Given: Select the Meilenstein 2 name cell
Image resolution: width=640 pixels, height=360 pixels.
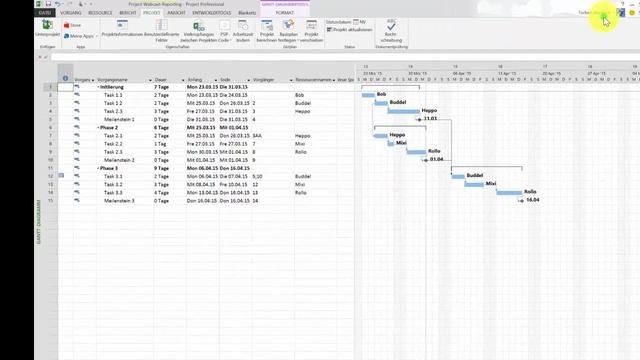Looking at the screenshot, I should pos(124,160).
